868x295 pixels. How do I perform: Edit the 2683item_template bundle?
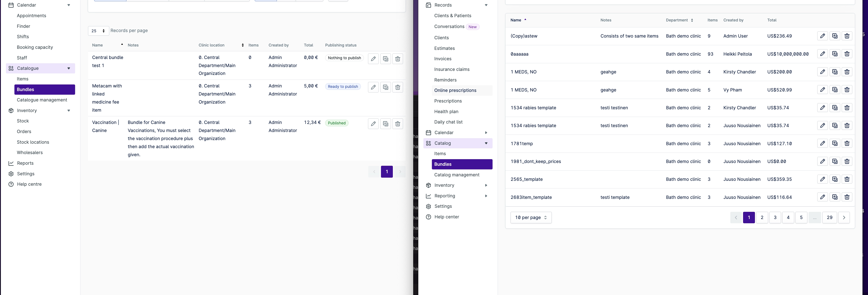(823, 197)
